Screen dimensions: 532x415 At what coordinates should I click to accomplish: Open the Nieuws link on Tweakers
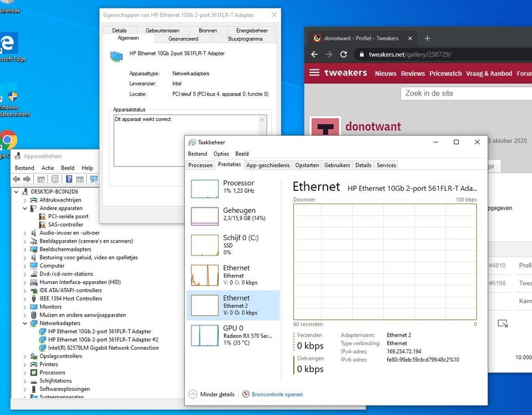(386, 73)
